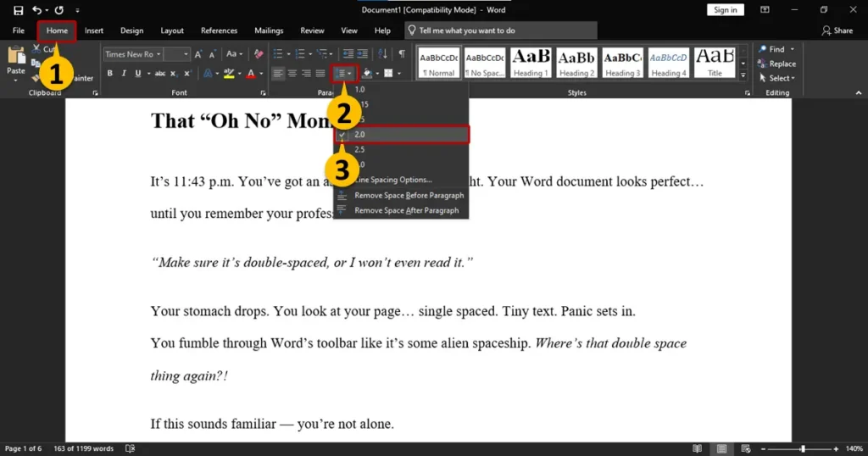Decrease paragraph indent
Screen dimensions: 868x456
pos(348,53)
